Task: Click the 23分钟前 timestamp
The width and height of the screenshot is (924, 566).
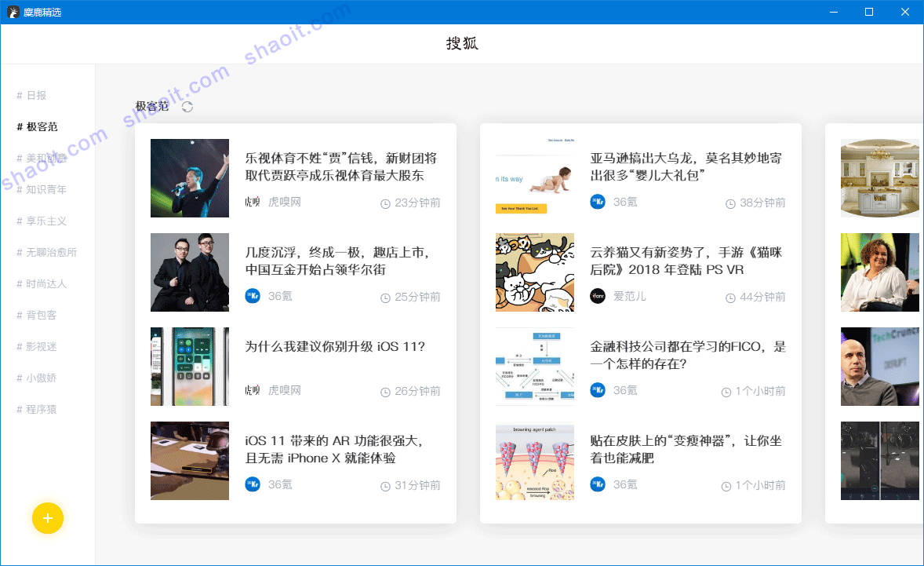Action: 417,203
